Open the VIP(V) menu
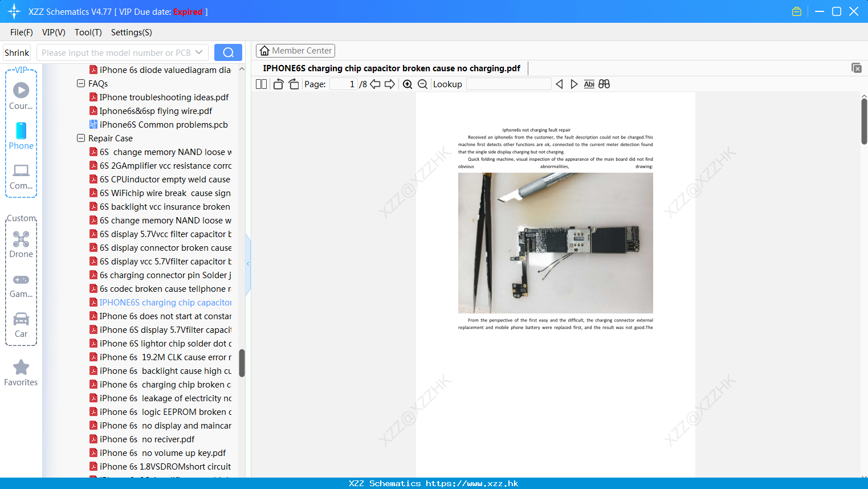Screen dimensions: 868x489 point(54,32)
